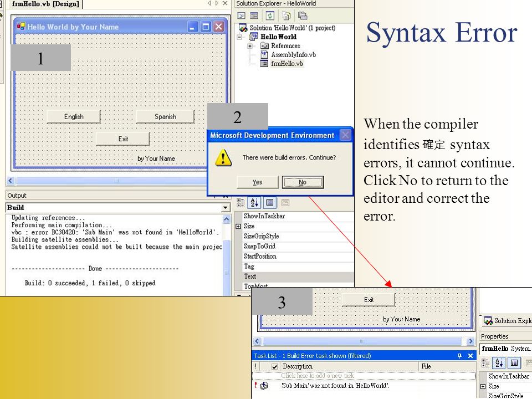The image size is (532, 399).
Task: Click 'Click here to add a new task' field
Action: 364,376
